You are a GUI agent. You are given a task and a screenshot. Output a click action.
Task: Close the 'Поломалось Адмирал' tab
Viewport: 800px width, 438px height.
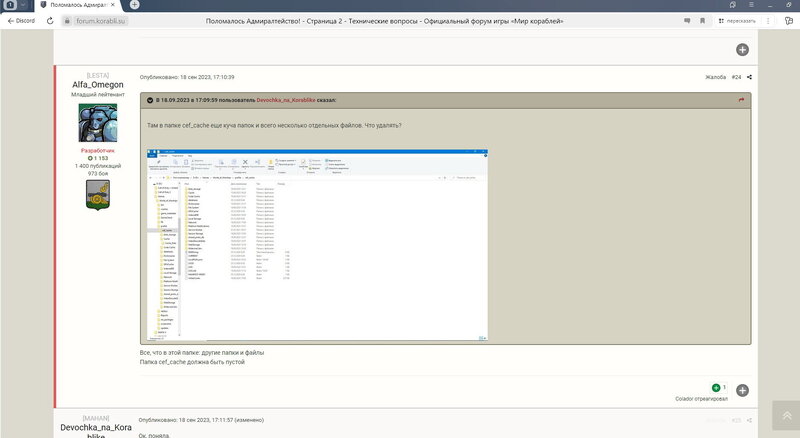click(113, 5)
